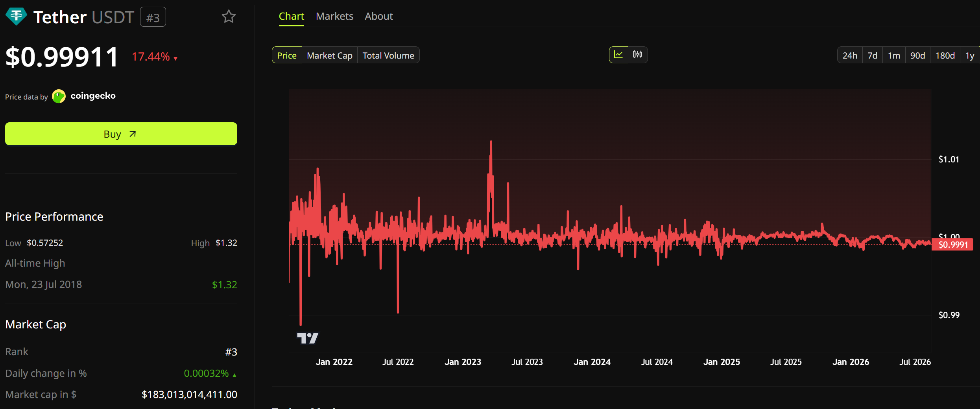Click the Jul 2022 time axis label
The width and height of the screenshot is (980, 409).
(398, 362)
